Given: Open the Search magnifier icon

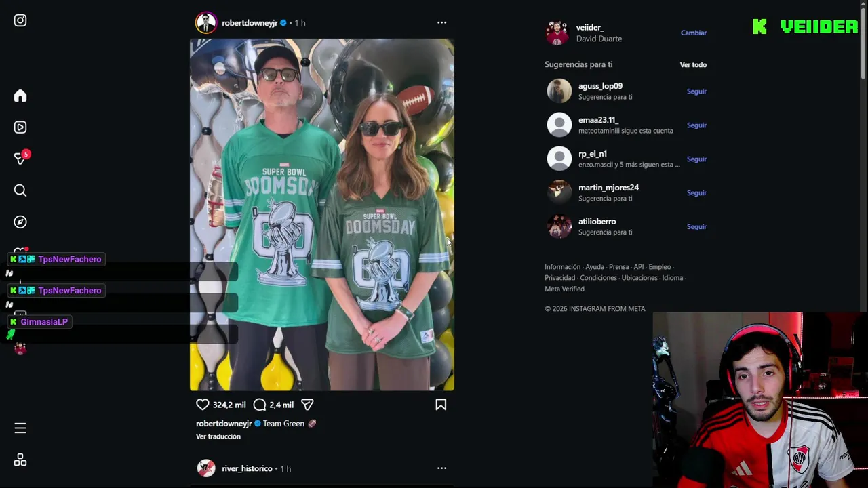Looking at the screenshot, I should tap(20, 190).
